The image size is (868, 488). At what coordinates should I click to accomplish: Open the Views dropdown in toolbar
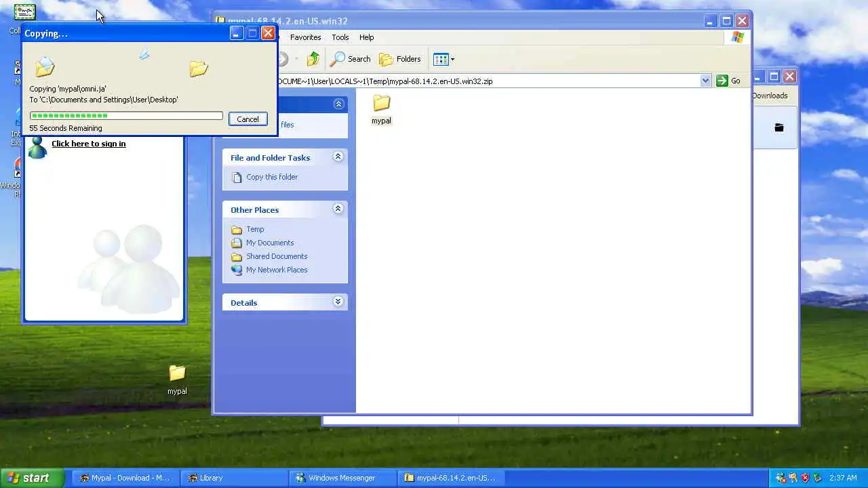point(443,59)
